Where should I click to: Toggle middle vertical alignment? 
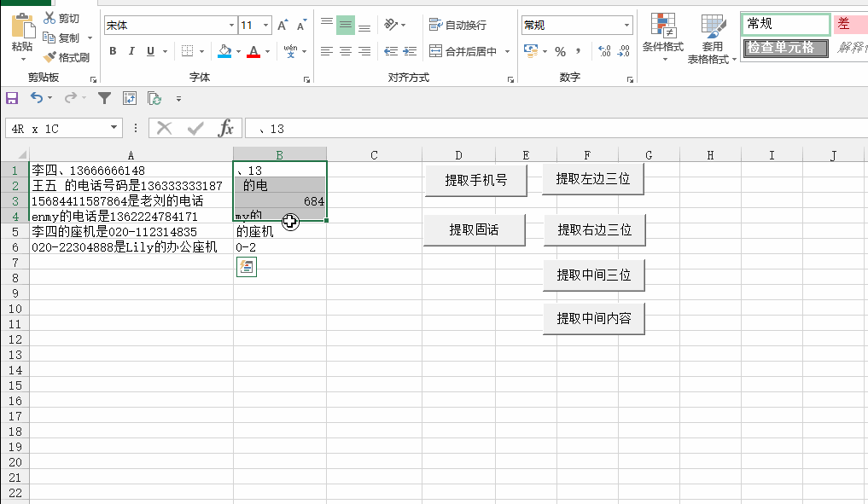(346, 25)
